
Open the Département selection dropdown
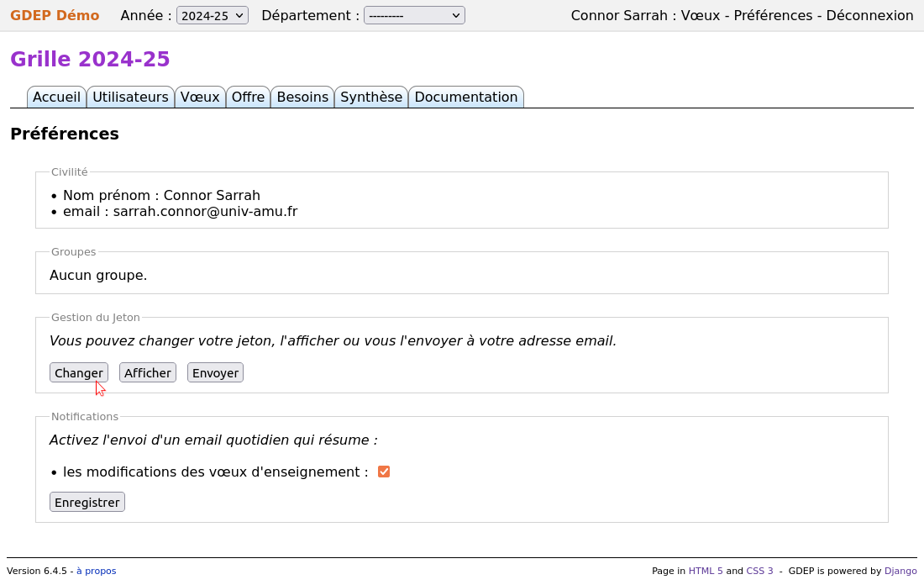click(x=414, y=14)
